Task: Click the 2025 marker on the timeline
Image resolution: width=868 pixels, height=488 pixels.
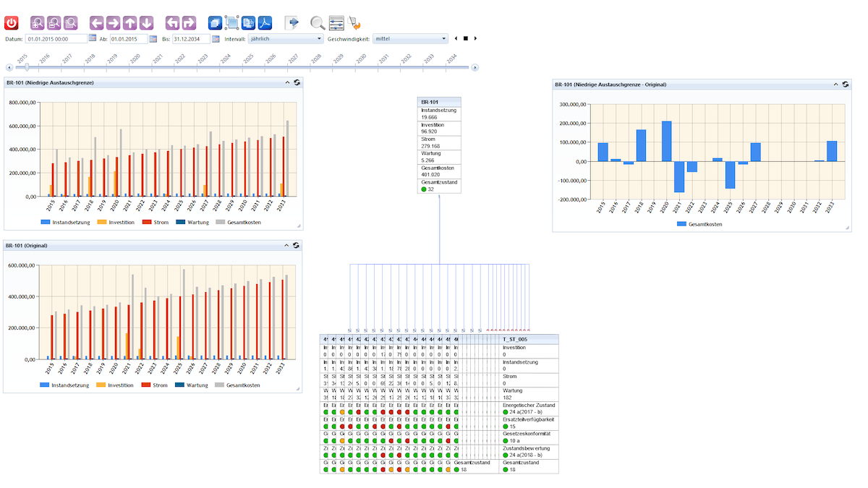Action: (247, 59)
